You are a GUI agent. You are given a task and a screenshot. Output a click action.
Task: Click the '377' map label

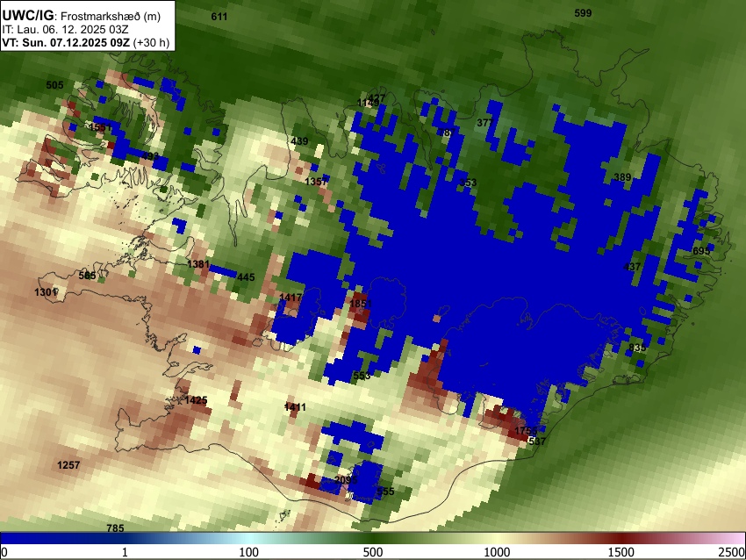click(x=485, y=123)
